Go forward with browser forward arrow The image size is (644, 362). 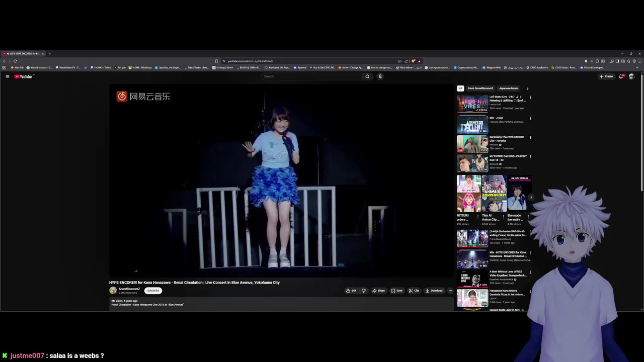[x=10, y=61]
